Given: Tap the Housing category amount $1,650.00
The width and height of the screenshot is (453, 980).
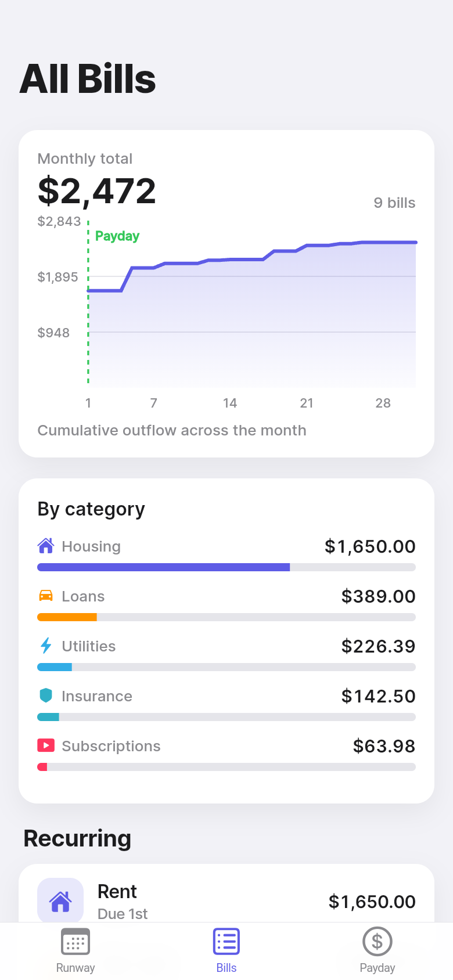Looking at the screenshot, I should point(370,546).
